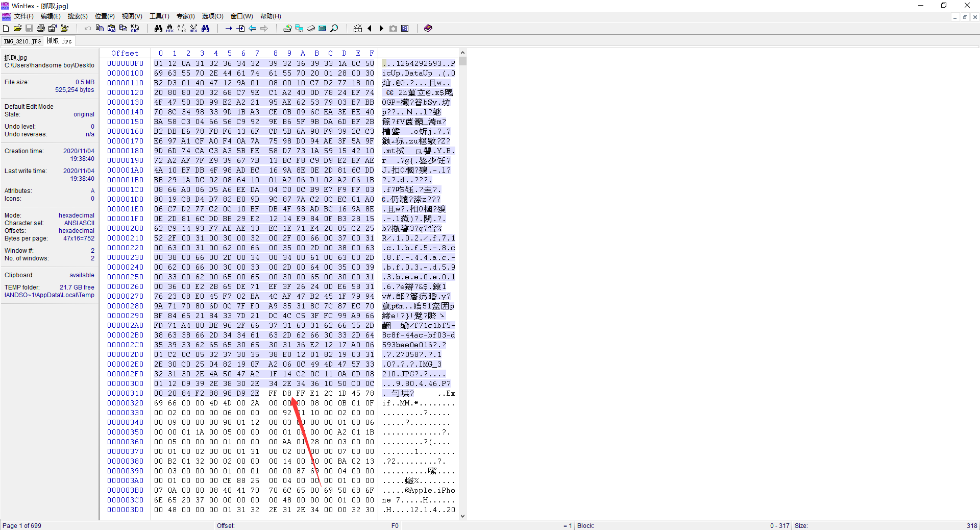Open the 文件(F) menu

[24, 16]
